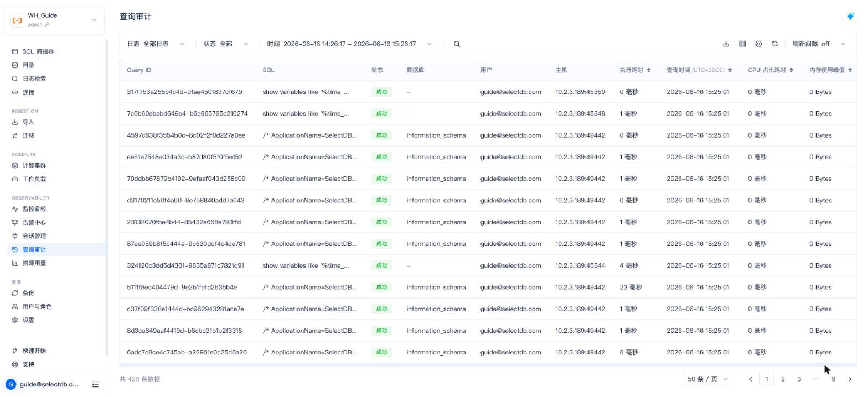
Task: Toggle sorting on CPU 占比耗时 column
Action: 791,70
